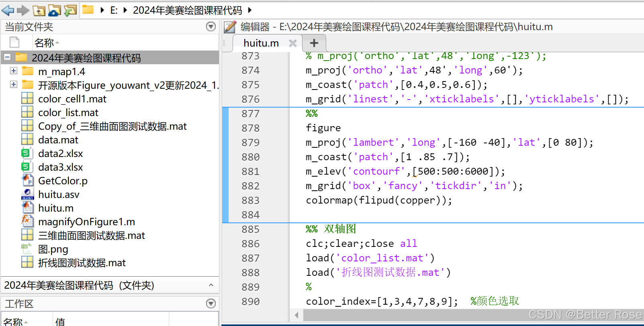Select the huitu.asv file name
The height and width of the screenshot is (326, 644).
coord(59,194)
